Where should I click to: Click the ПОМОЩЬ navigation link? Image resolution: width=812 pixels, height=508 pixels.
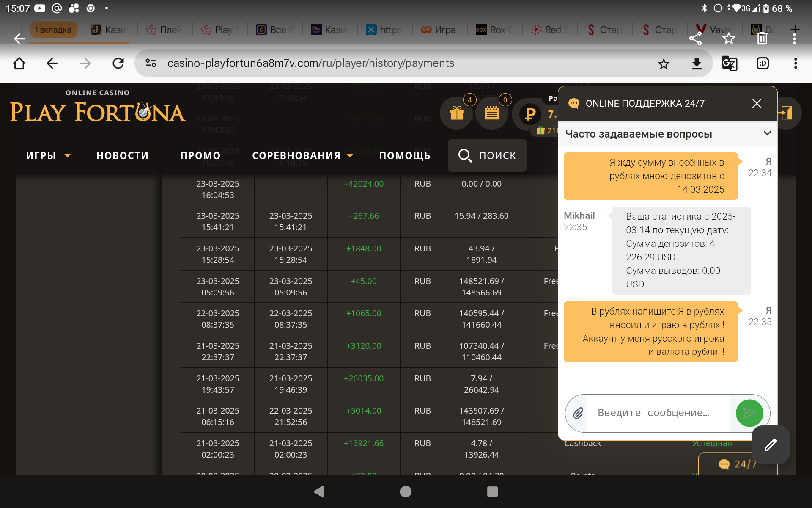coord(404,156)
